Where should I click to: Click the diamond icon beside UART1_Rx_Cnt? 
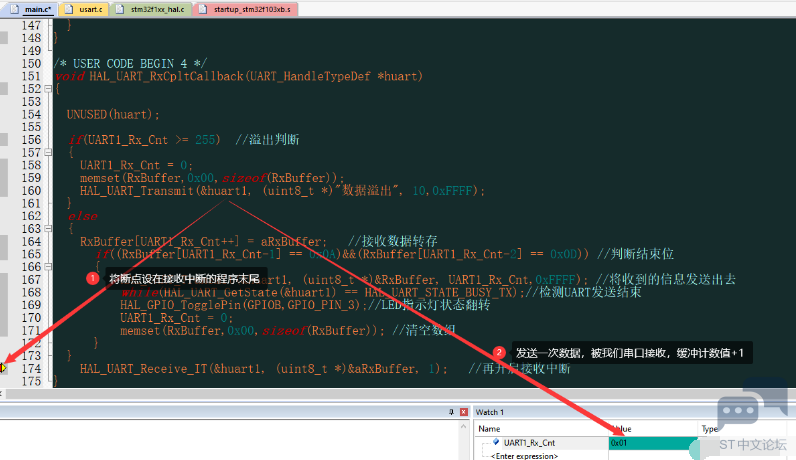[496, 442]
